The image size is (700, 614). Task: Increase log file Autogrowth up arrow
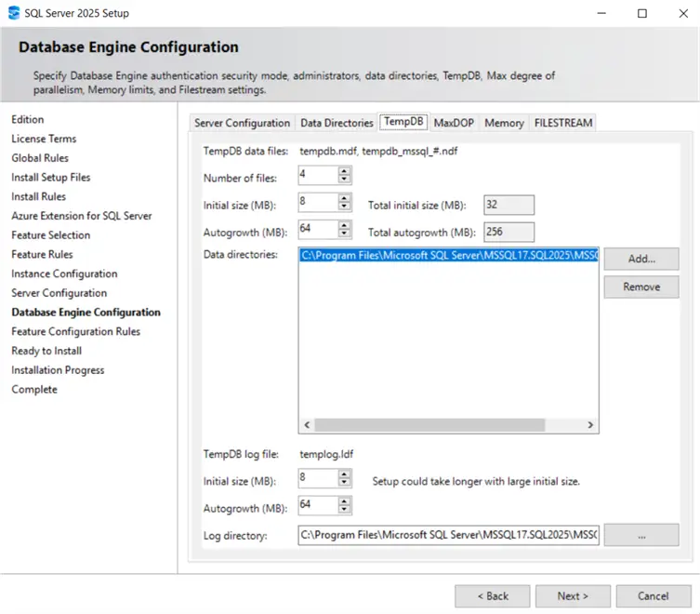pos(344,501)
